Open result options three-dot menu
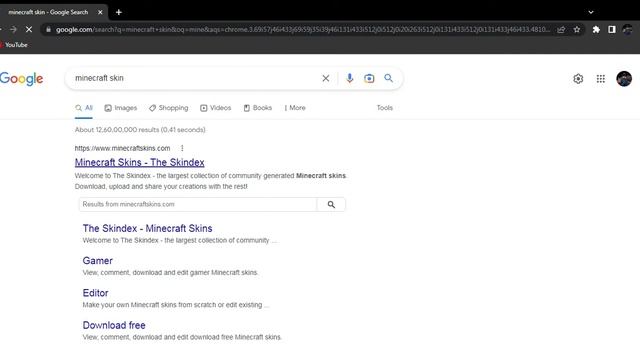 [182, 148]
